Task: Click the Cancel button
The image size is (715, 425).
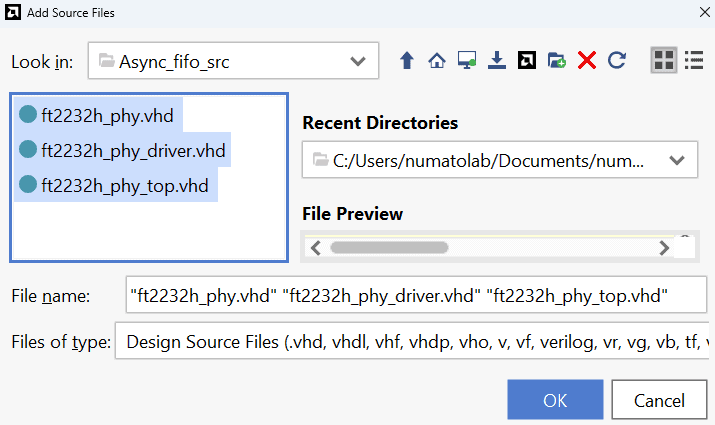Action: [659, 400]
